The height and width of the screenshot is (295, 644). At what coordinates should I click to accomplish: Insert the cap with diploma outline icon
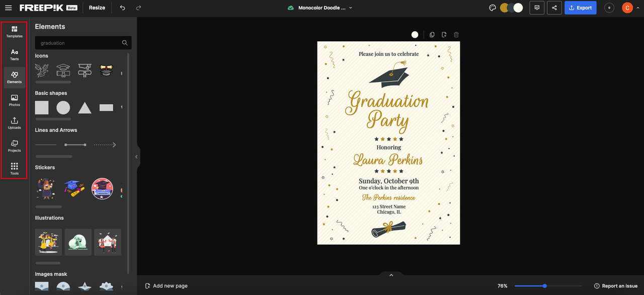[x=63, y=70]
